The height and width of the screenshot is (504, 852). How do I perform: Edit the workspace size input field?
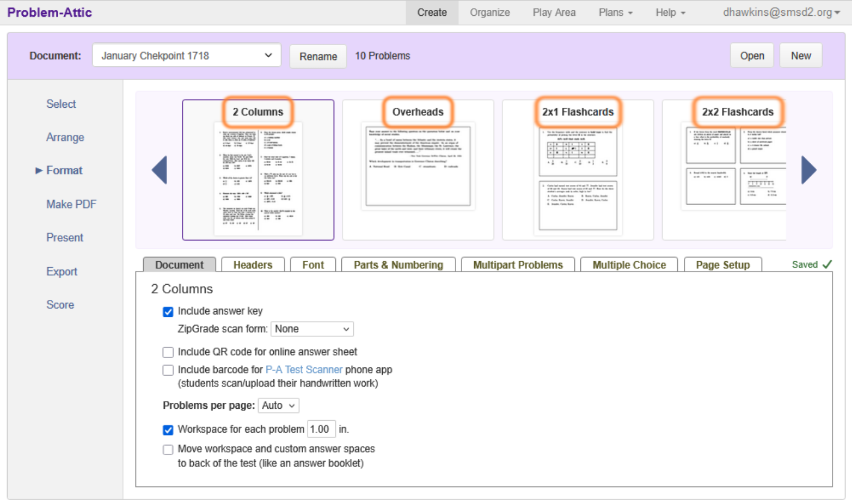point(321,429)
